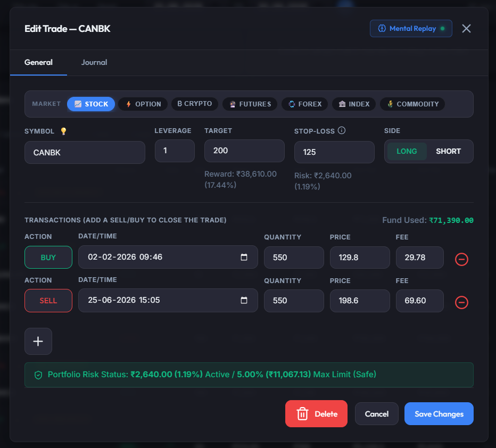
Task: Click the Leverage input field
Action: coord(175,151)
